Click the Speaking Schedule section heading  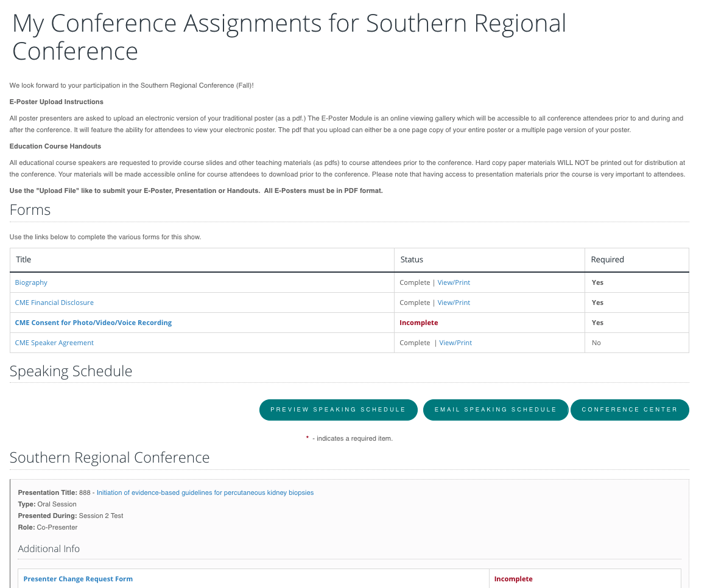point(71,371)
